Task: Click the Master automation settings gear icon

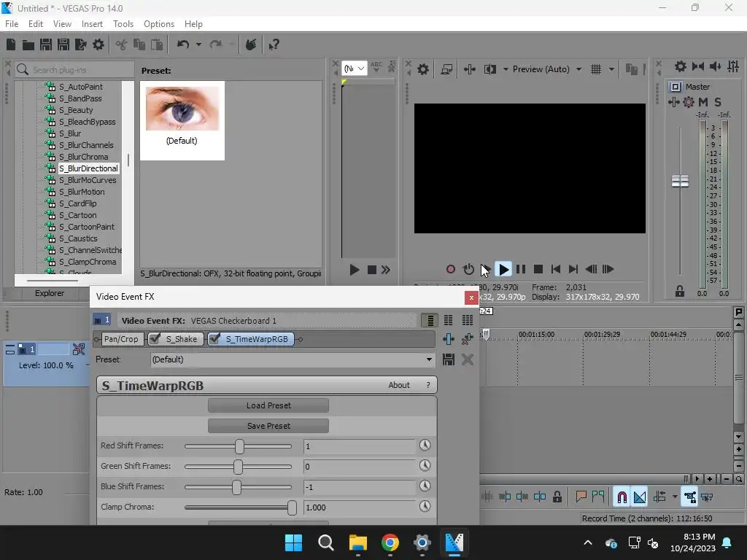Action: [x=689, y=102]
